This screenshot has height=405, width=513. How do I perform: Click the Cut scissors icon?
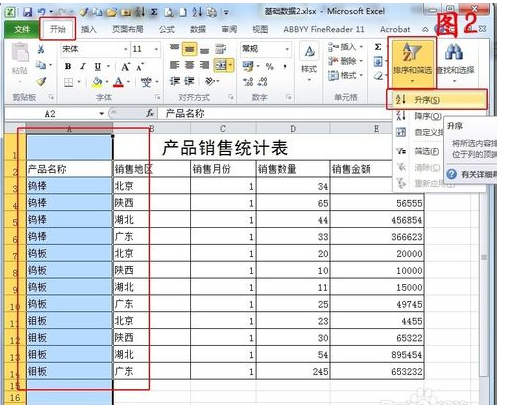tap(41, 50)
